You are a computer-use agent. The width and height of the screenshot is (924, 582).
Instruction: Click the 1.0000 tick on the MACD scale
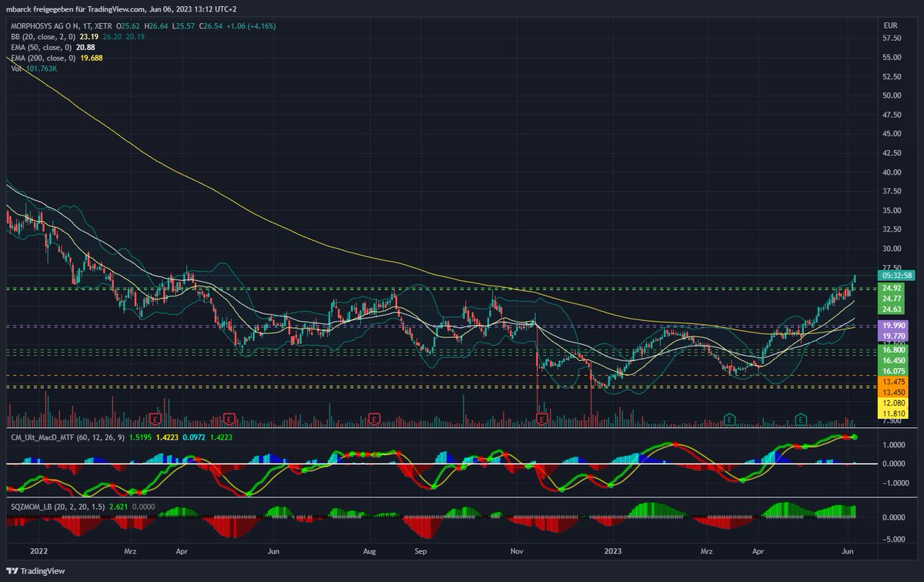tap(895, 445)
